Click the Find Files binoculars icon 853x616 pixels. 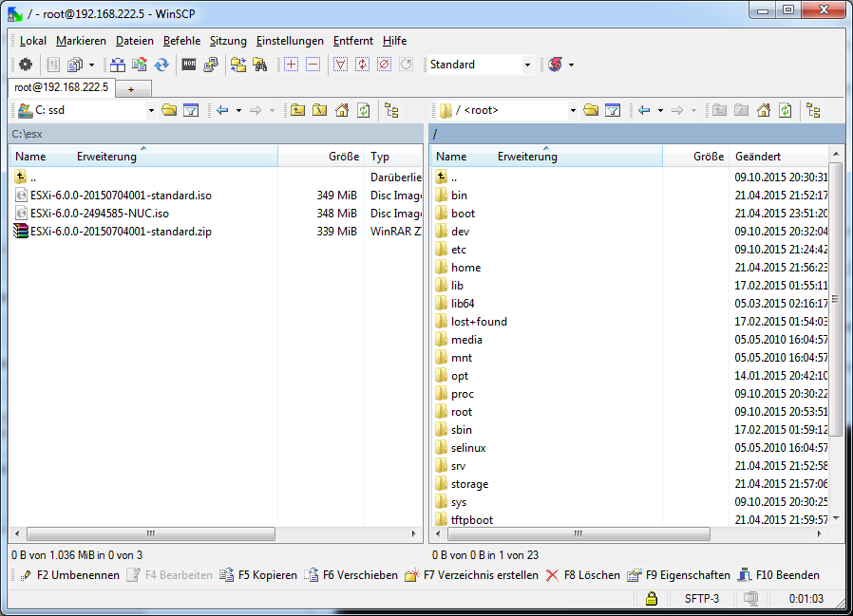260,65
